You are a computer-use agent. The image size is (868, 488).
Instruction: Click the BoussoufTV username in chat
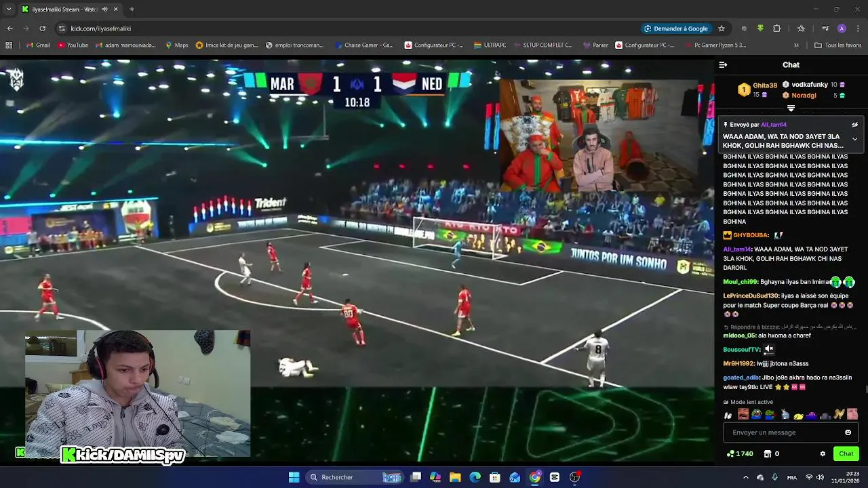pos(742,350)
